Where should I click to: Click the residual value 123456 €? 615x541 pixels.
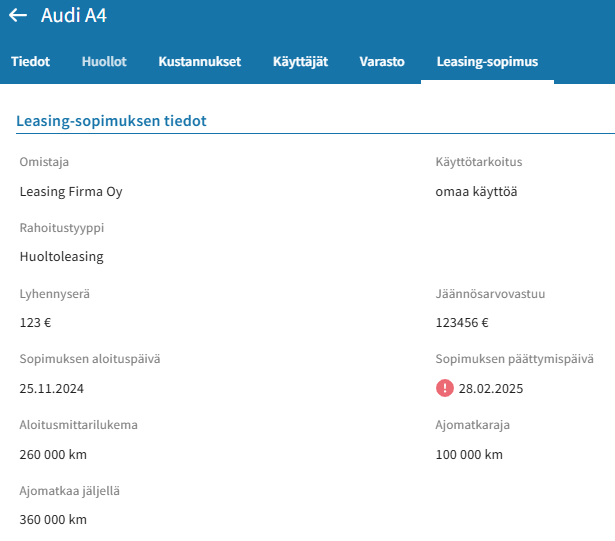tap(462, 322)
